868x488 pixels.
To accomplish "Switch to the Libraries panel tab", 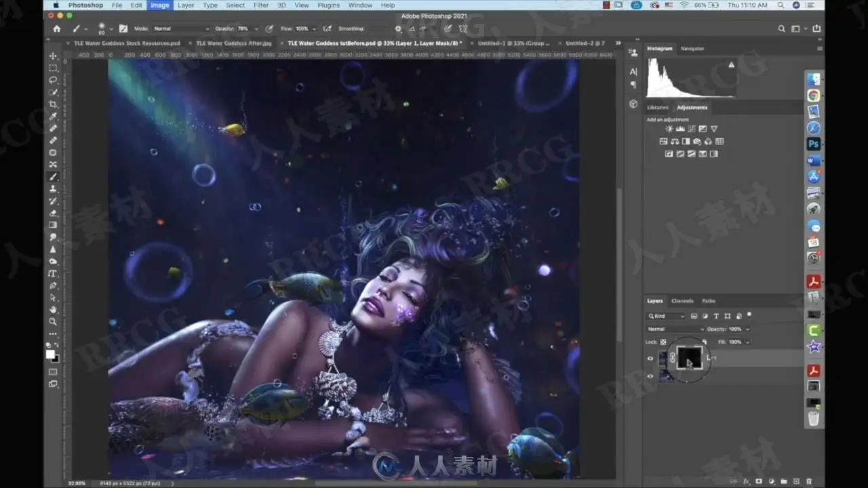I will (x=658, y=107).
